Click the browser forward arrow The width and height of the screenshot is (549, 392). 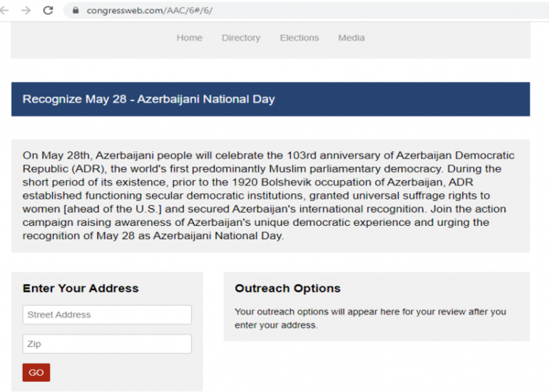(26, 11)
